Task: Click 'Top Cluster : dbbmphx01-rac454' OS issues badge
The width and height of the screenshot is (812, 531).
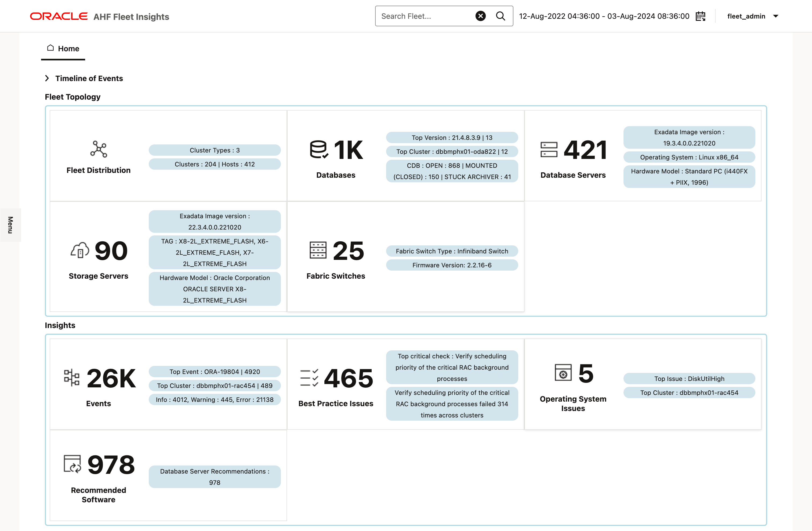Action: [x=689, y=392]
